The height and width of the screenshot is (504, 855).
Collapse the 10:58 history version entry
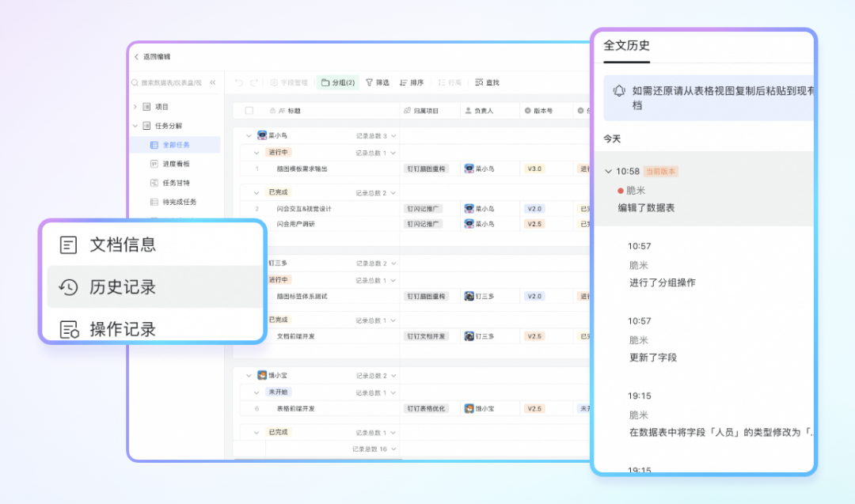(x=608, y=172)
